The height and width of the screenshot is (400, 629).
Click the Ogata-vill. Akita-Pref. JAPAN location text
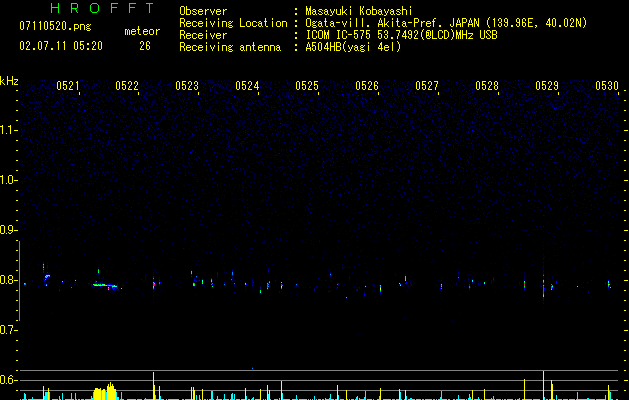[x=446, y=23]
